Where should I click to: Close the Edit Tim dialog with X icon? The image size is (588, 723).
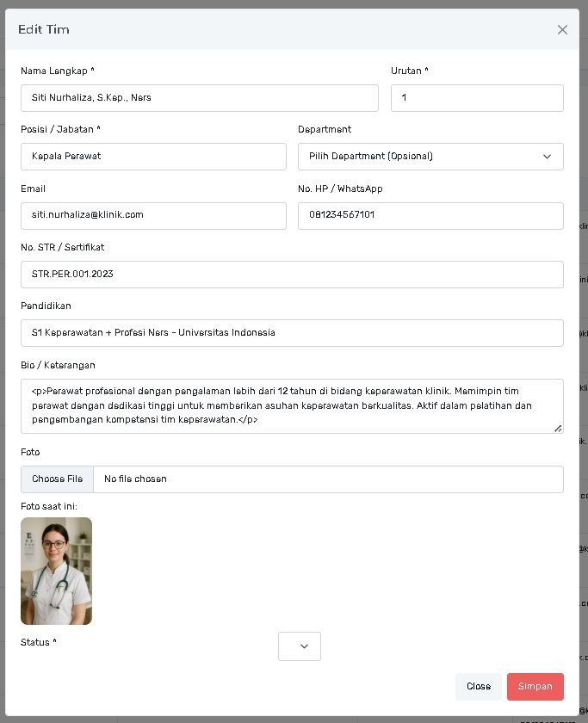coord(562,29)
